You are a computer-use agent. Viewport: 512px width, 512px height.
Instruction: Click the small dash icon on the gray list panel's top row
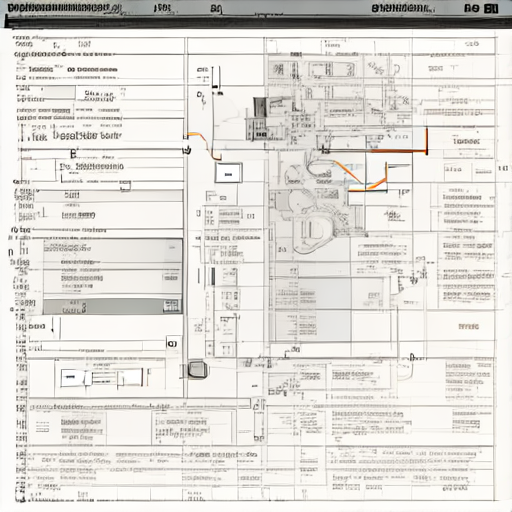[x=172, y=248]
